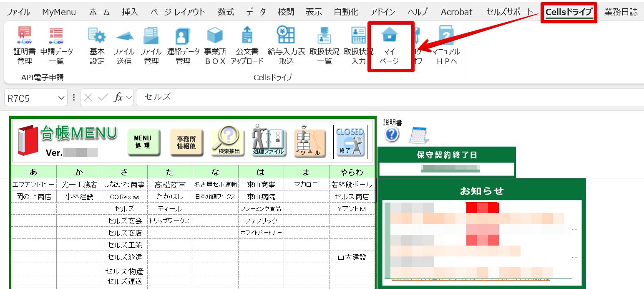
Task: Select the さ column header
Action: click(x=124, y=172)
